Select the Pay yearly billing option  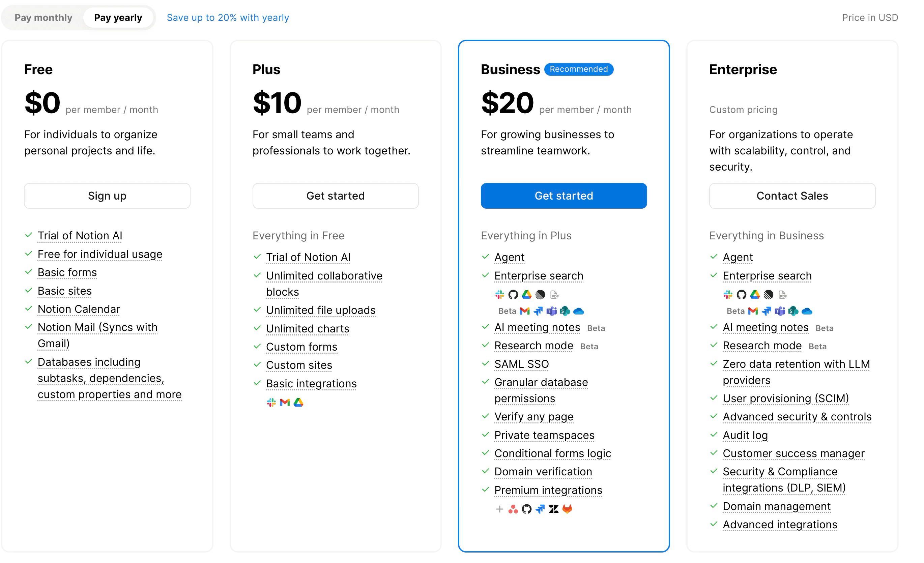point(118,17)
